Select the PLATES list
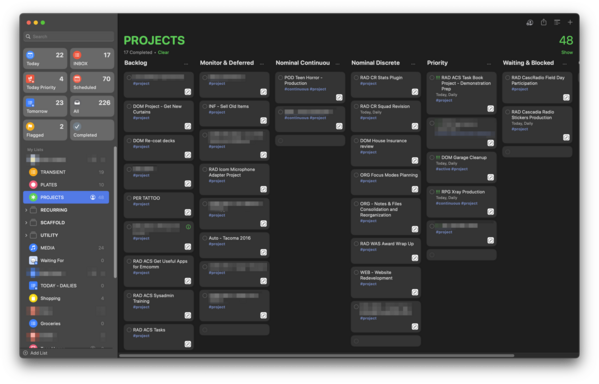599x384 pixels. pyautogui.click(x=66, y=185)
